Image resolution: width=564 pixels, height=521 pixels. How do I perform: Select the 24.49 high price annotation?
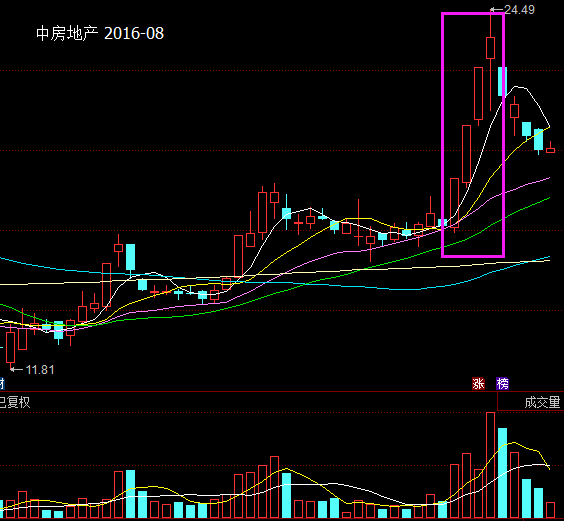[x=519, y=10]
